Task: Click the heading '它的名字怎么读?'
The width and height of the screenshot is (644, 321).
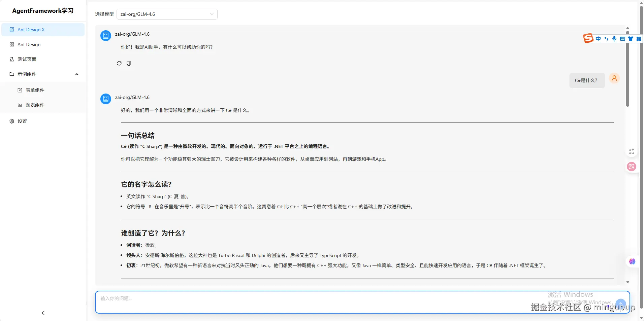Action: pyautogui.click(x=146, y=184)
